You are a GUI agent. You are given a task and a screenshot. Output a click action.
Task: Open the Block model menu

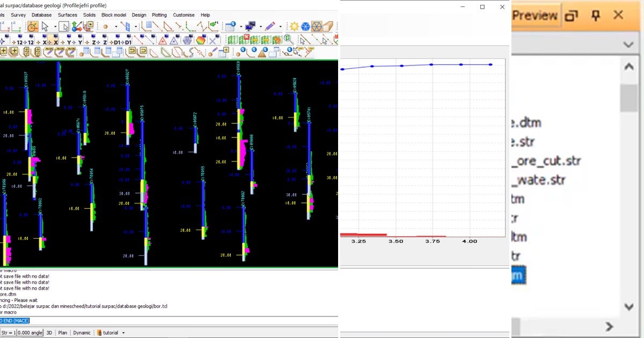click(114, 15)
